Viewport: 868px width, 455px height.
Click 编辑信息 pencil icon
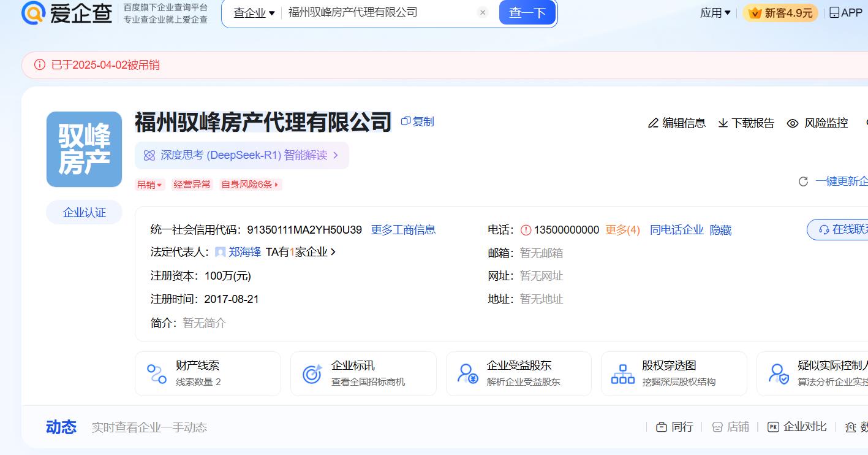point(653,123)
